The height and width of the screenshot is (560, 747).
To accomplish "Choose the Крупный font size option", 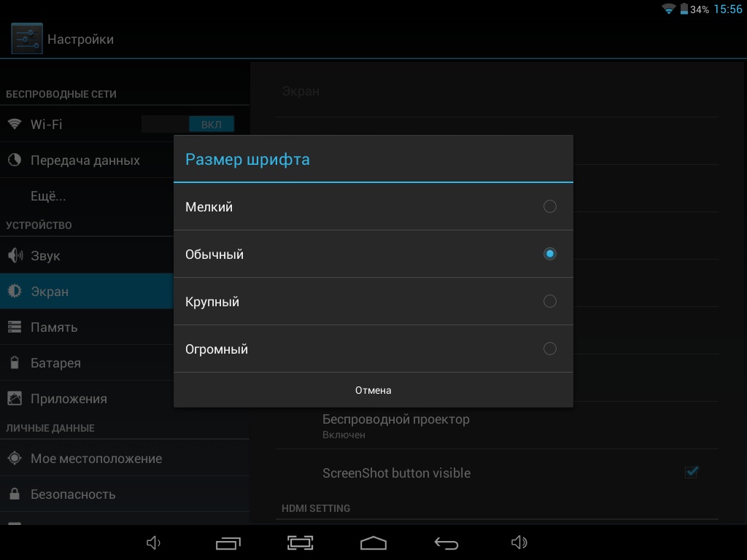I will click(549, 301).
